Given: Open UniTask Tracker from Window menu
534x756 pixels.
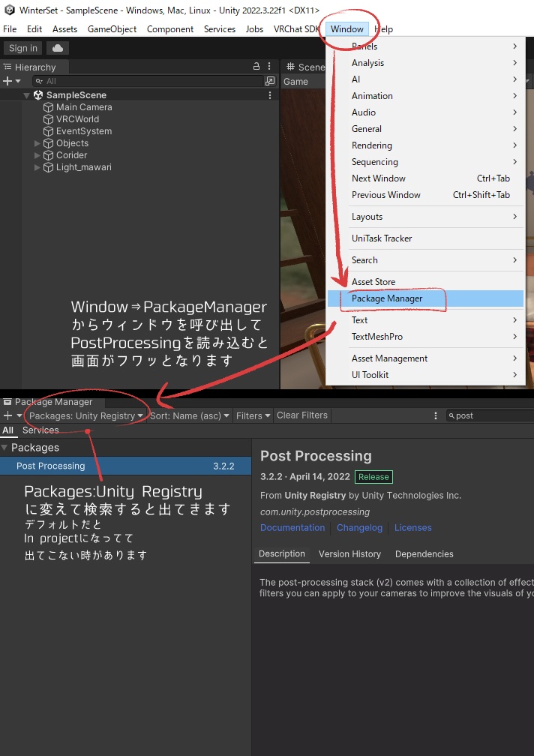Looking at the screenshot, I should (425, 238).
